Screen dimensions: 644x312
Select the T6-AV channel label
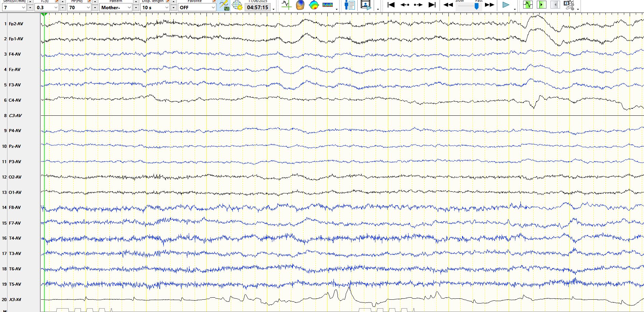pos(15,269)
